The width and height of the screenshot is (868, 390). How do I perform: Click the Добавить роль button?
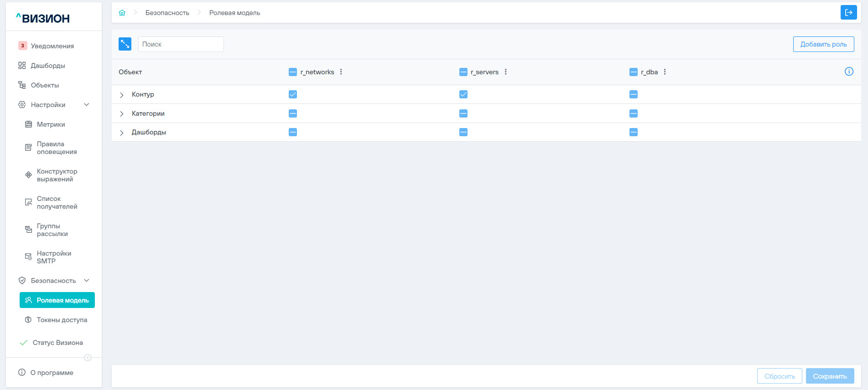[x=823, y=44]
